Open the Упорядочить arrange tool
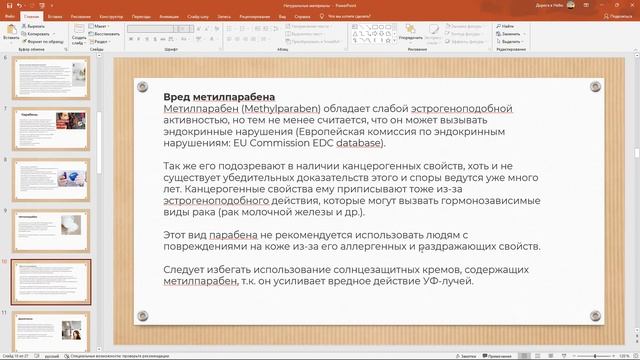 pyautogui.click(x=410, y=33)
